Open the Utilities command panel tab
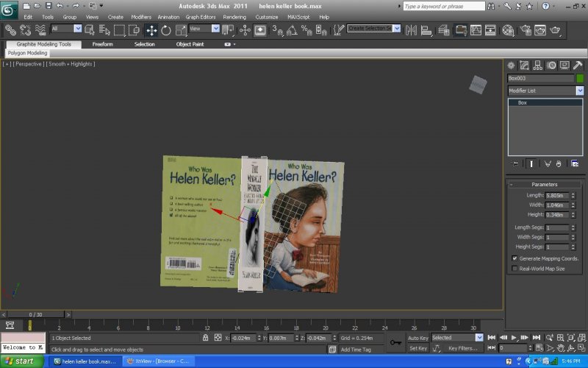 click(578, 66)
